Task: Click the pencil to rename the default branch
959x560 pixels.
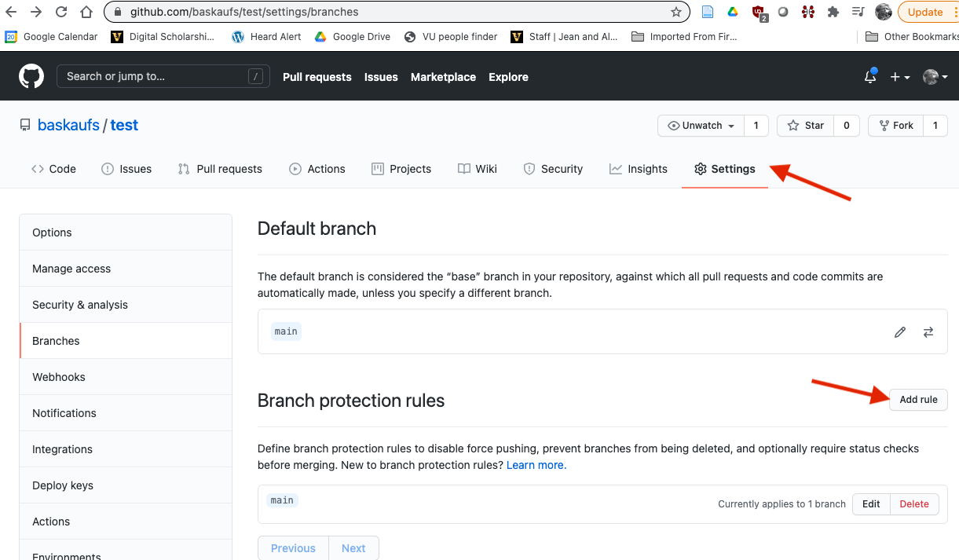Action: tap(899, 331)
